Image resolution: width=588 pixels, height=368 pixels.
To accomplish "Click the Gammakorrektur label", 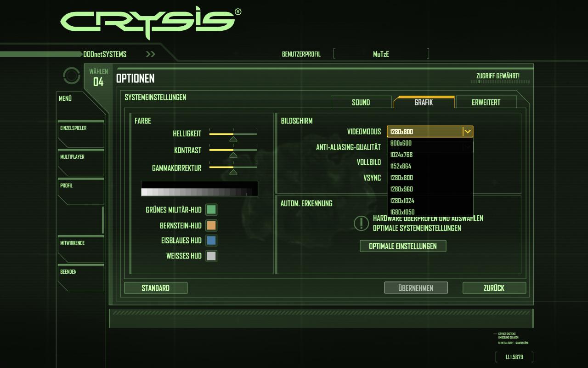I will [x=177, y=168].
